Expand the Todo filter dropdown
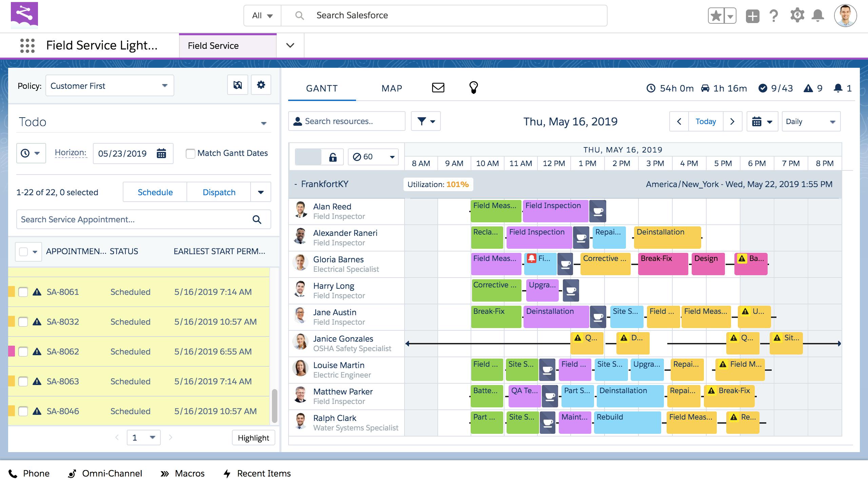The height and width of the screenshot is (486, 868). (263, 123)
